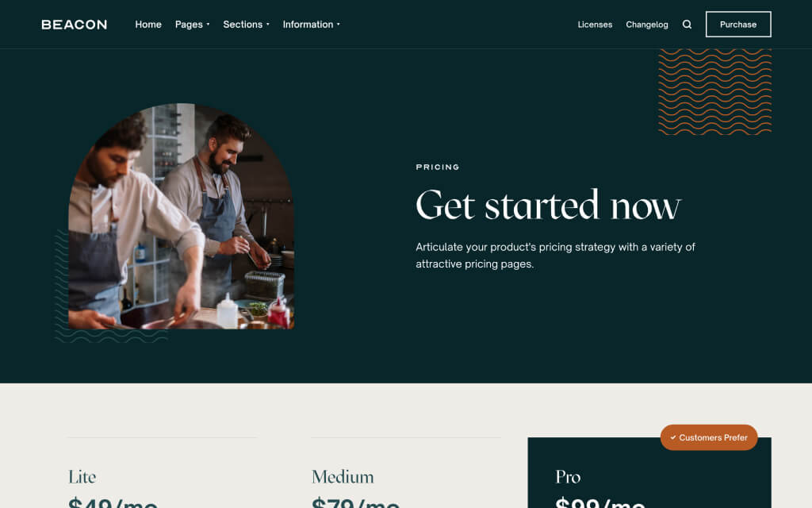Click the checkmark in the Customers Prefer badge
The width and height of the screenshot is (812, 508).
point(673,437)
